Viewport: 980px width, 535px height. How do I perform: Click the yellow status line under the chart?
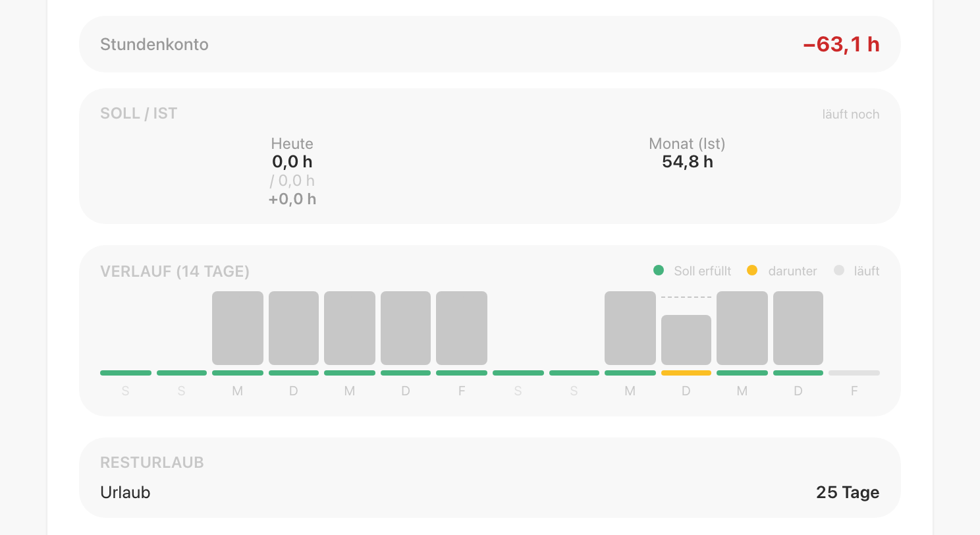[686, 373]
